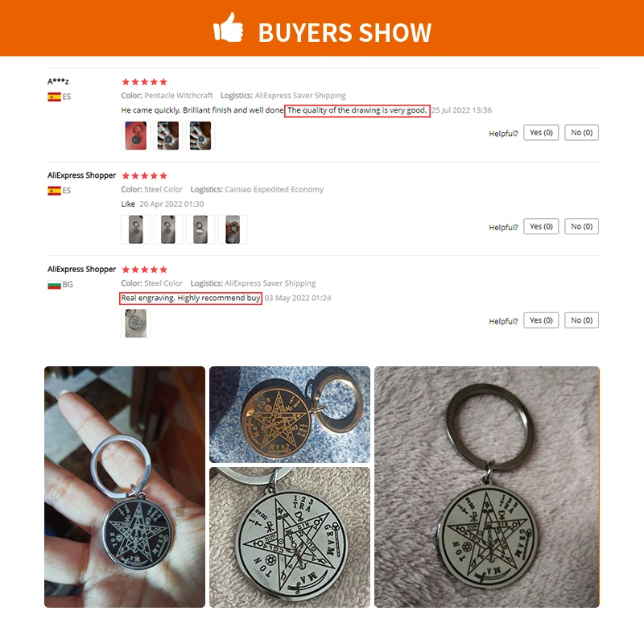This screenshot has width=644, height=644.
Task: Click the five-star rating on A***z's review
Action: [x=145, y=82]
